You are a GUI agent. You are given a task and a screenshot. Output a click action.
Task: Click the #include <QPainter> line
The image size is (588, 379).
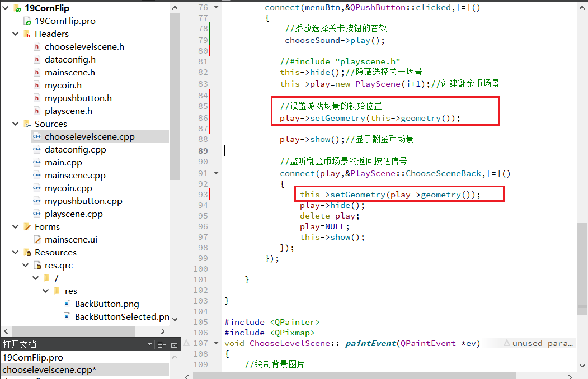click(x=272, y=322)
